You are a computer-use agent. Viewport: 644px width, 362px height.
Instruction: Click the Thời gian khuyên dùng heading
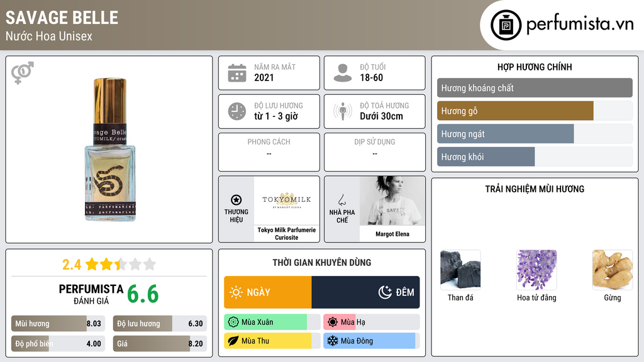(322, 263)
